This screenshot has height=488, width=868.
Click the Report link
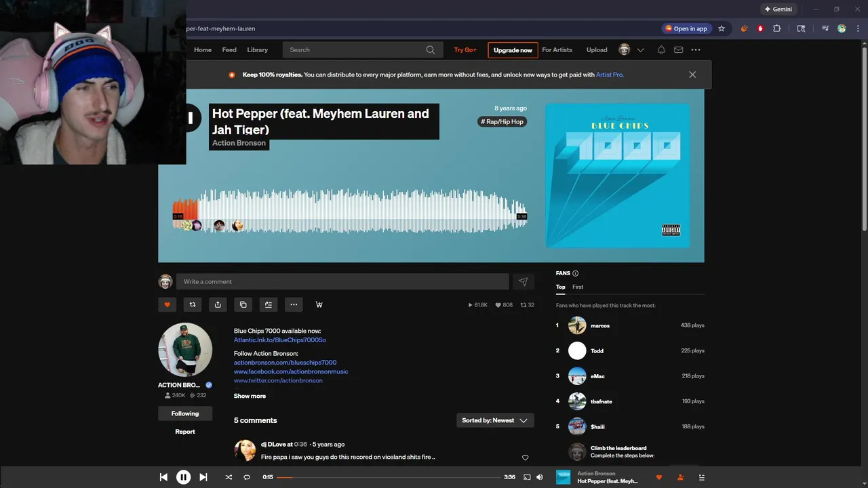pyautogui.click(x=185, y=432)
